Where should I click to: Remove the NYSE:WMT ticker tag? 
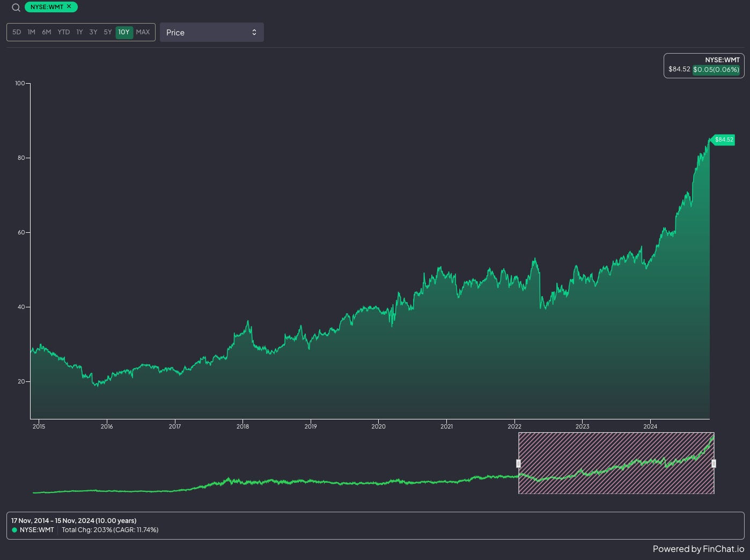[x=69, y=6]
